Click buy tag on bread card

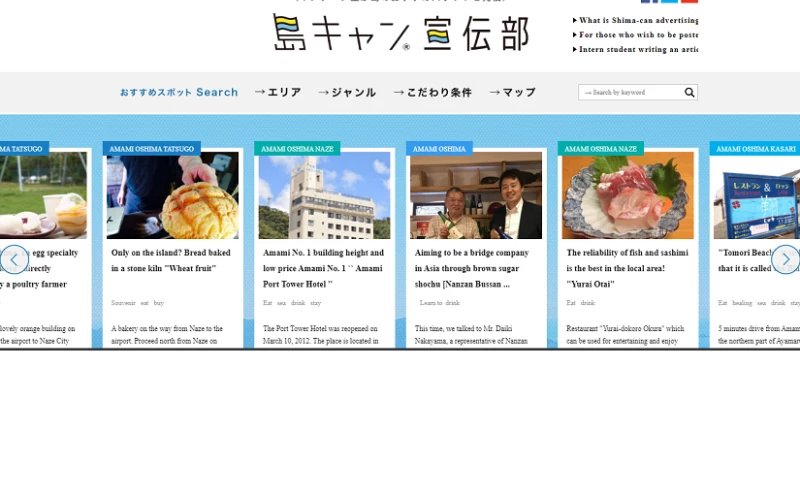[x=159, y=303]
